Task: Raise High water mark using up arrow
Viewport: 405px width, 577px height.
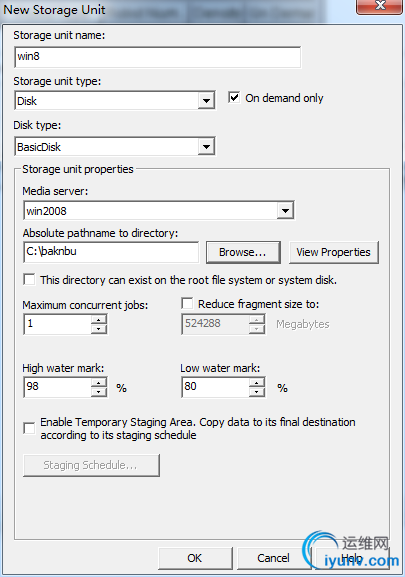Action: (99, 383)
